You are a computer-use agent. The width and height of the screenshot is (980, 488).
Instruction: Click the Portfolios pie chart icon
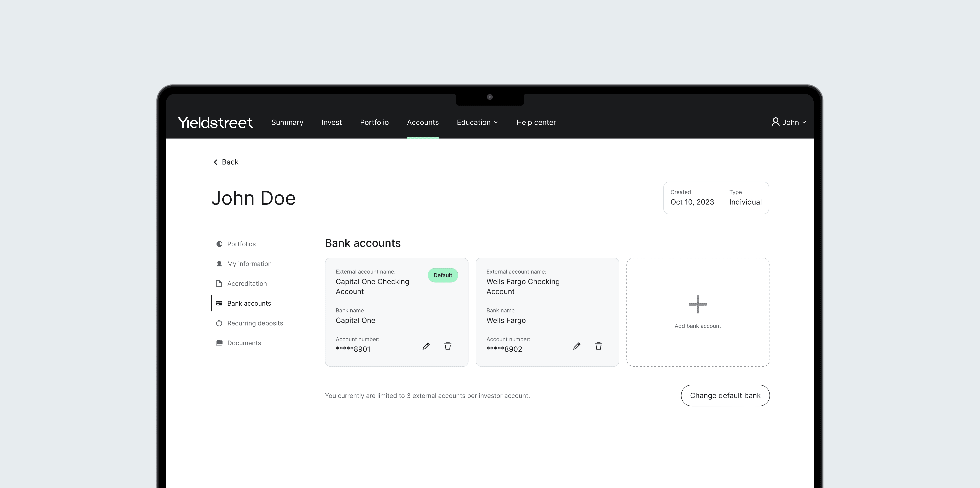coord(219,244)
